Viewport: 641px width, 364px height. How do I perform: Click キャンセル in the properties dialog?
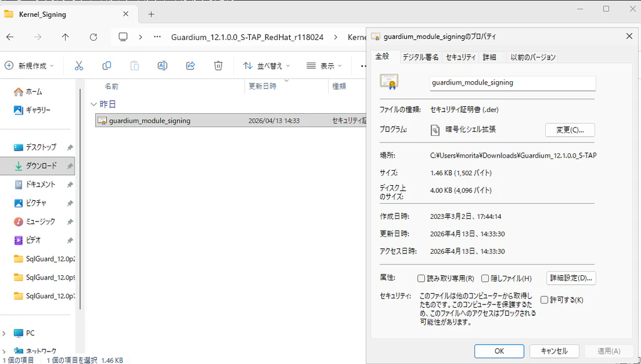[x=555, y=351]
